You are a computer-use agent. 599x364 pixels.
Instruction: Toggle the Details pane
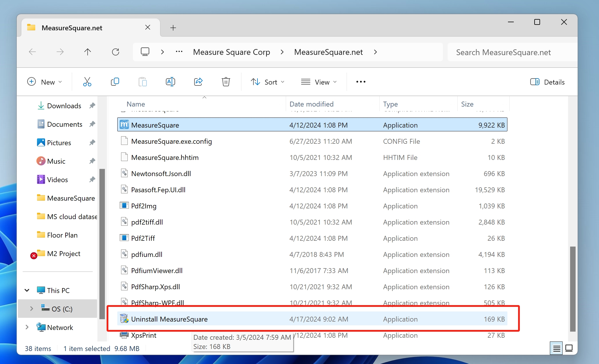pyautogui.click(x=547, y=82)
